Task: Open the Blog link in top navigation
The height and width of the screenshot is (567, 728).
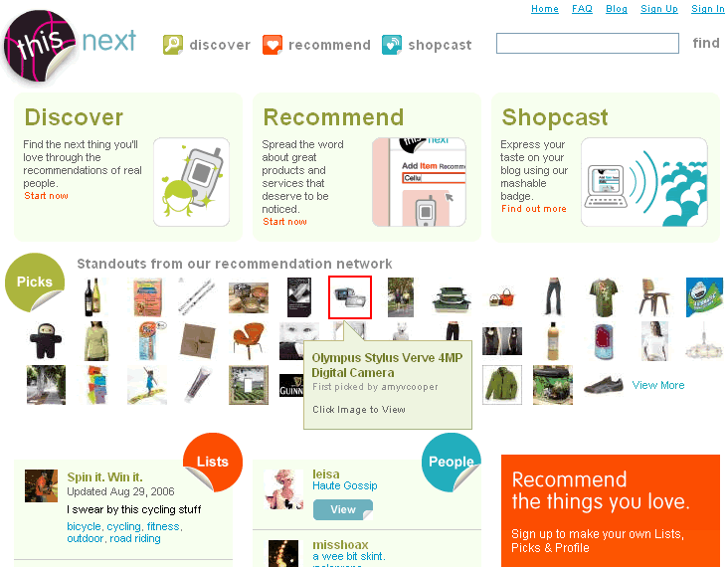Action: 617,9
